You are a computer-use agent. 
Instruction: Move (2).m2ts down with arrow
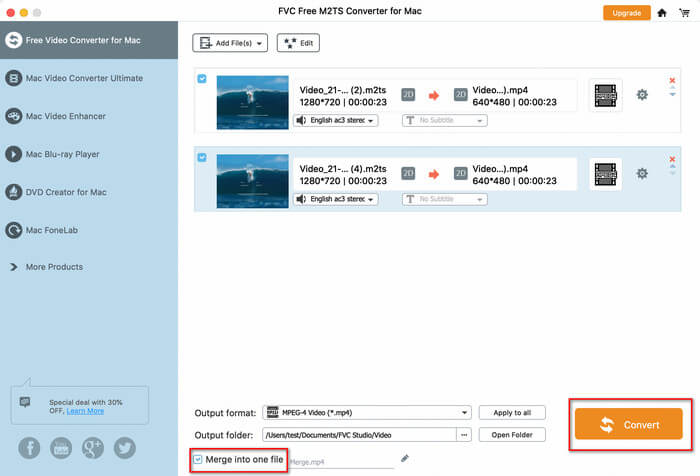672,94
